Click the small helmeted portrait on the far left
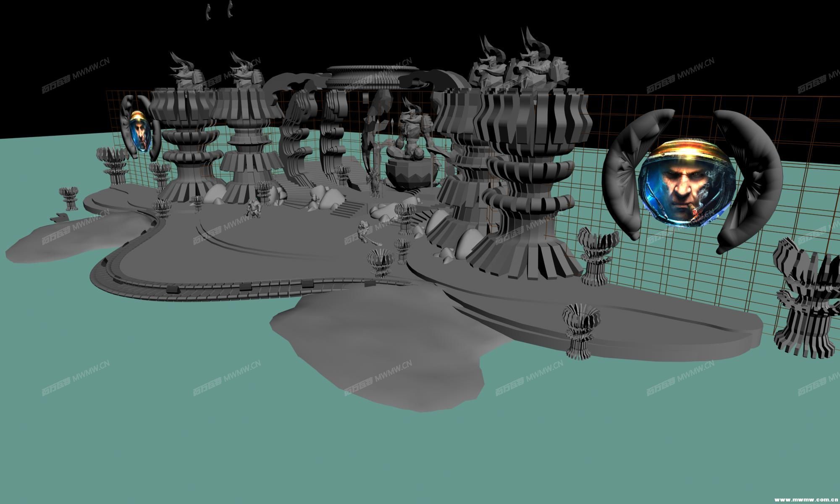Screen dimensions: 840x504 click(x=140, y=131)
